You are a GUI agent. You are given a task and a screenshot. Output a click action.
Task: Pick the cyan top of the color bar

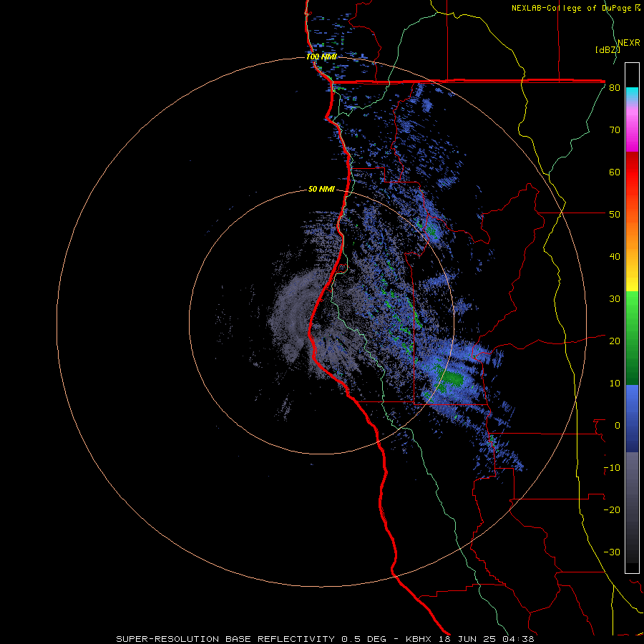pos(632,92)
